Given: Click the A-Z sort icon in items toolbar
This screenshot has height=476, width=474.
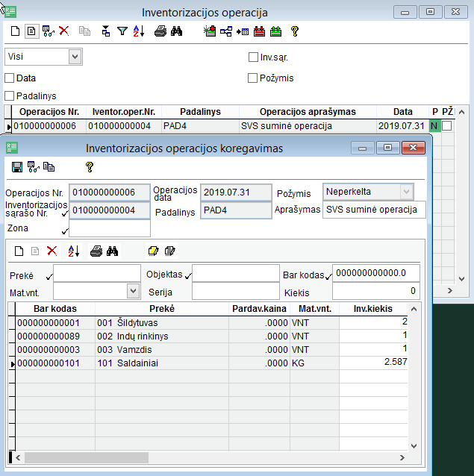Looking at the screenshot, I should pyautogui.click(x=74, y=251).
